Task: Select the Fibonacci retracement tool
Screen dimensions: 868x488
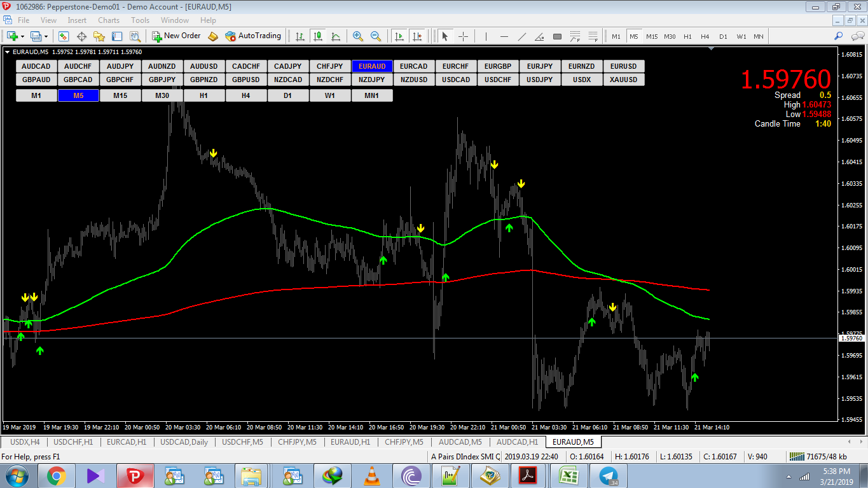Action: [x=575, y=36]
